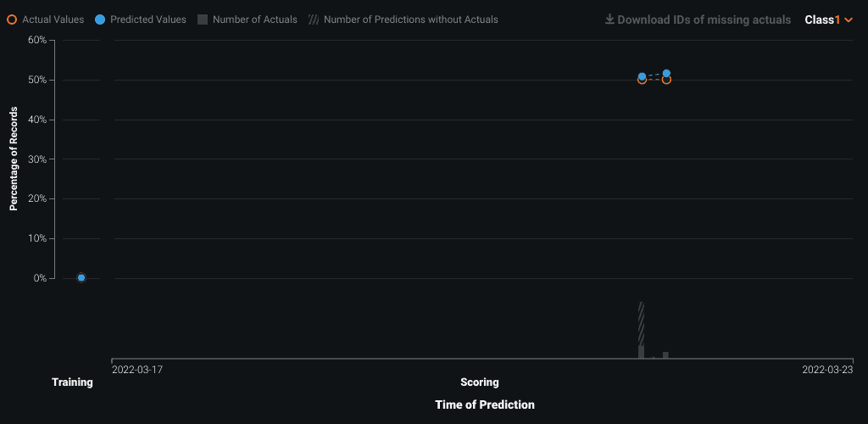The width and height of the screenshot is (868, 424).
Task: Click the Scoring axis section label
Action: [480, 382]
